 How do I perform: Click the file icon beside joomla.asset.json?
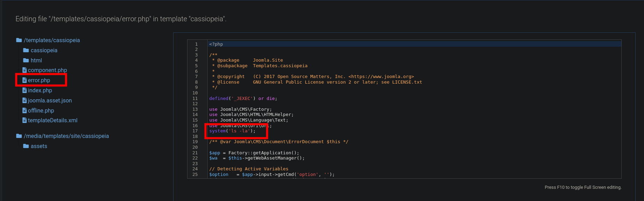tap(24, 101)
